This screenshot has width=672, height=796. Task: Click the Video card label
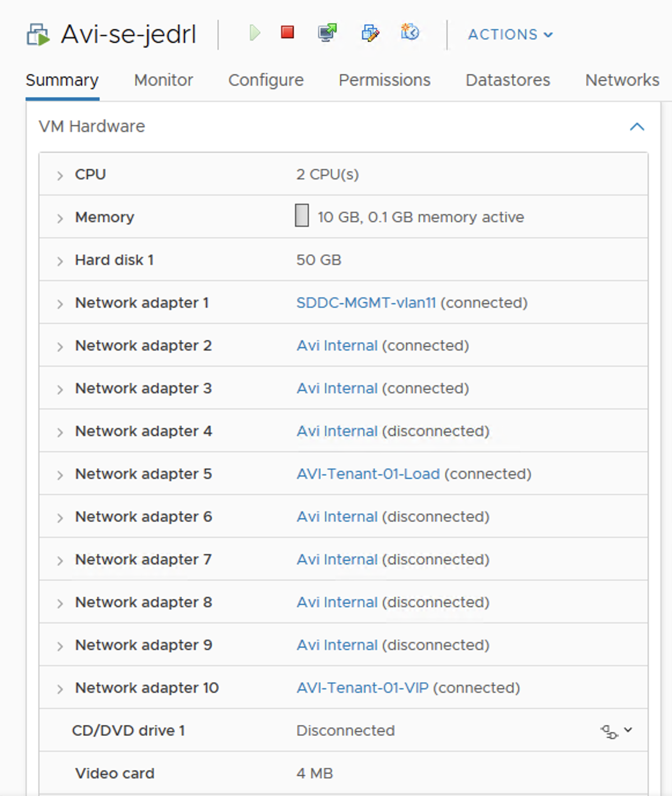coord(115,773)
